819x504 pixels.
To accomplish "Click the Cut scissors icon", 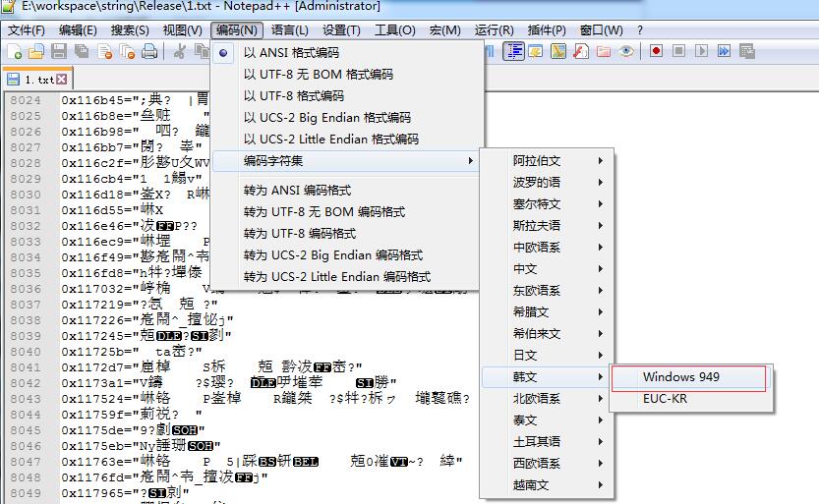I will click(x=181, y=51).
